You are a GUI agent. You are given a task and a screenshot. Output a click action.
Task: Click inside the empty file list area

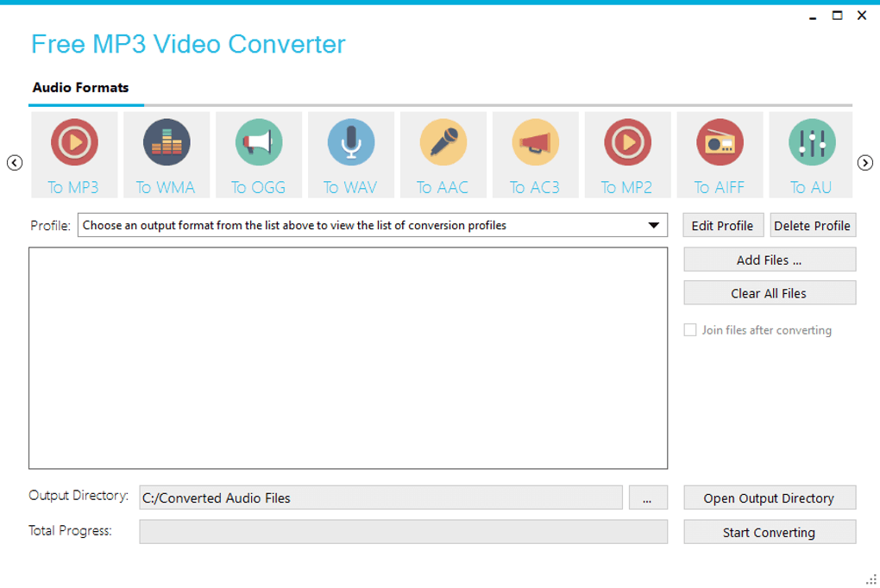click(x=348, y=358)
